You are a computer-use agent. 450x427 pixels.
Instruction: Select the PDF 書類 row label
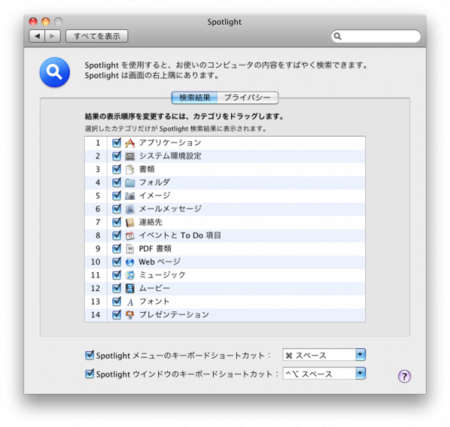click(155, 249)
